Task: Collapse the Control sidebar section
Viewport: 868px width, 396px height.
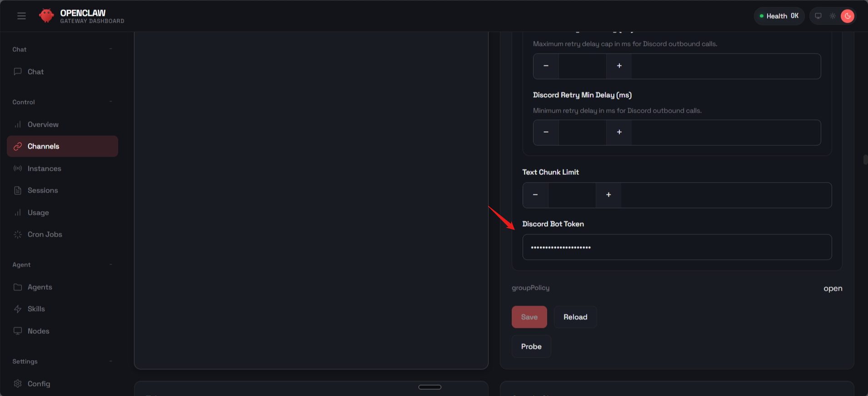Action: 110,102
